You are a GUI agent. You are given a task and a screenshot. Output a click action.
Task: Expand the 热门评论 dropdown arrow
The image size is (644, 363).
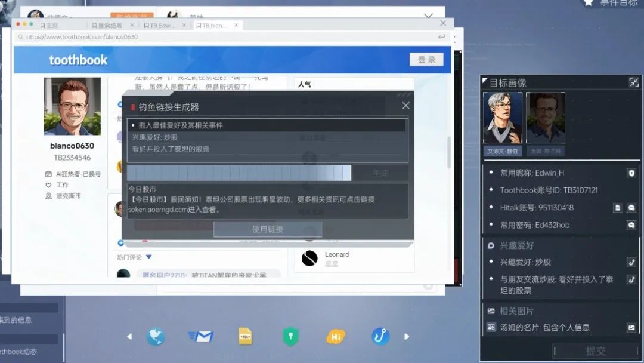(148, 257)
